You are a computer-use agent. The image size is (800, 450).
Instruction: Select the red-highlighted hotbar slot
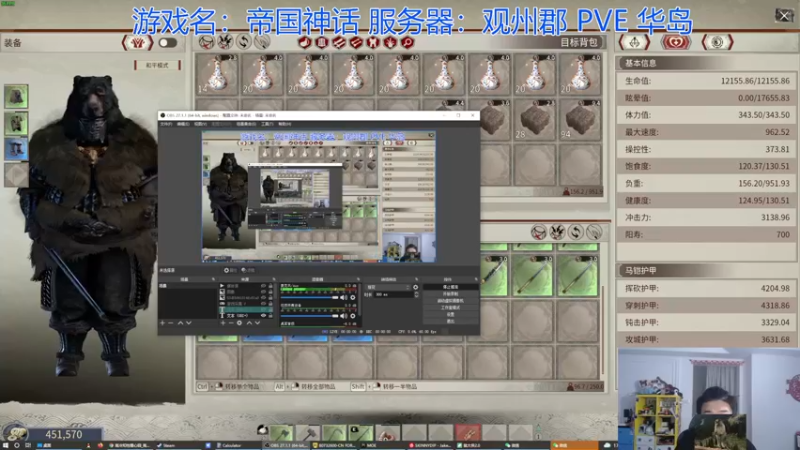pyautogui.click(x=468, y=433)
